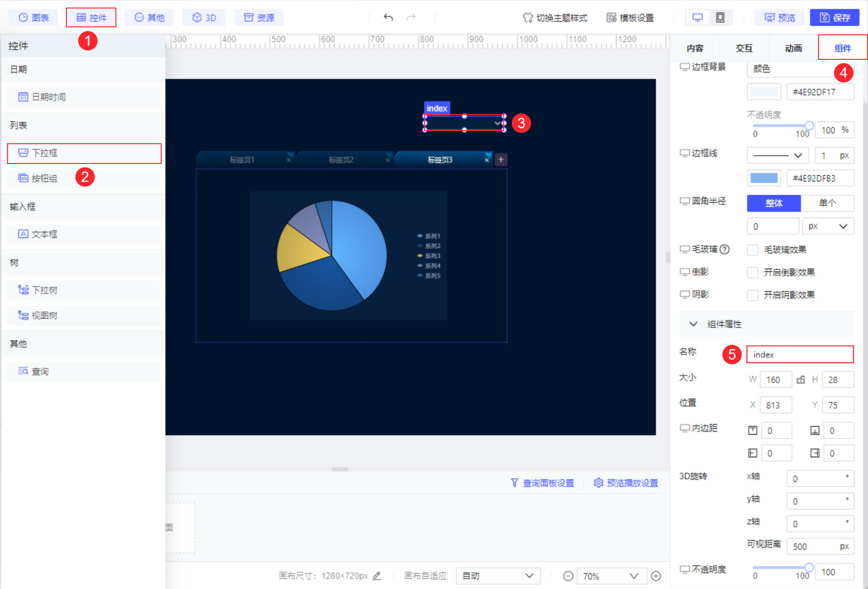The image size is (868, 589).
Task: Zoom out with the minus icon
Action: click(x=568, y=576)
